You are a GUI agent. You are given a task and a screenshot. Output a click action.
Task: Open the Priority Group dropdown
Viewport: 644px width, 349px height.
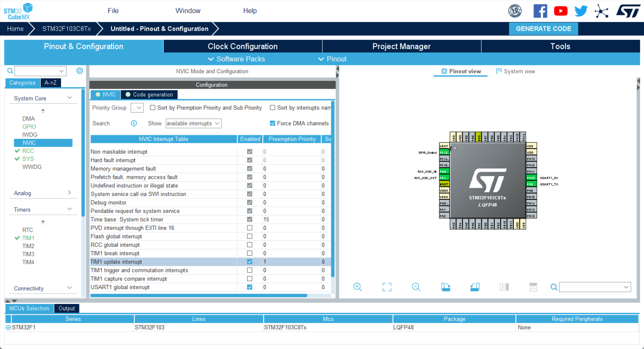(137, 108)
